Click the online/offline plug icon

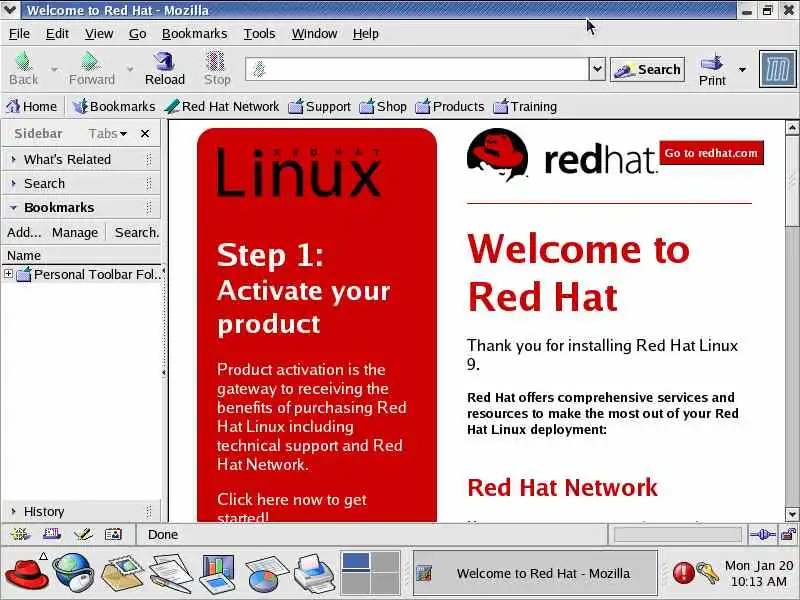763,534
